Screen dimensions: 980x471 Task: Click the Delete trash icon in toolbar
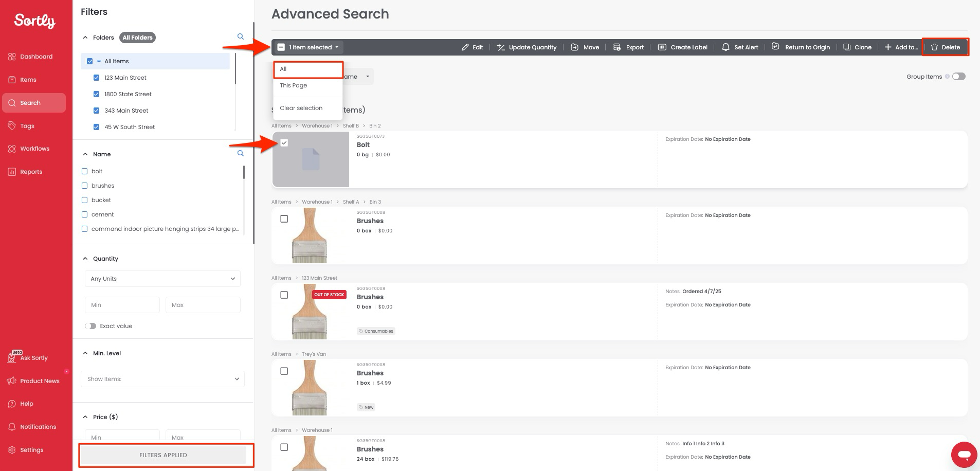(x=934, y=47)
